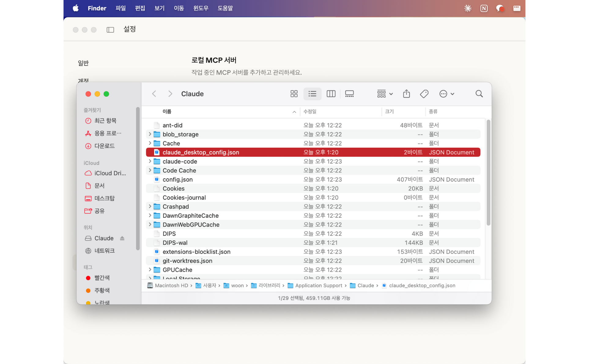Select the 빨간색 red tag in sidebar
The width and height of the screenshot is (589, 364).
point(102,278)
